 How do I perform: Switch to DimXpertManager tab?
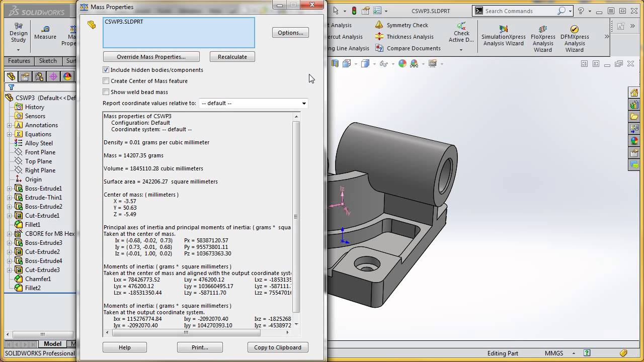point(53,76)
